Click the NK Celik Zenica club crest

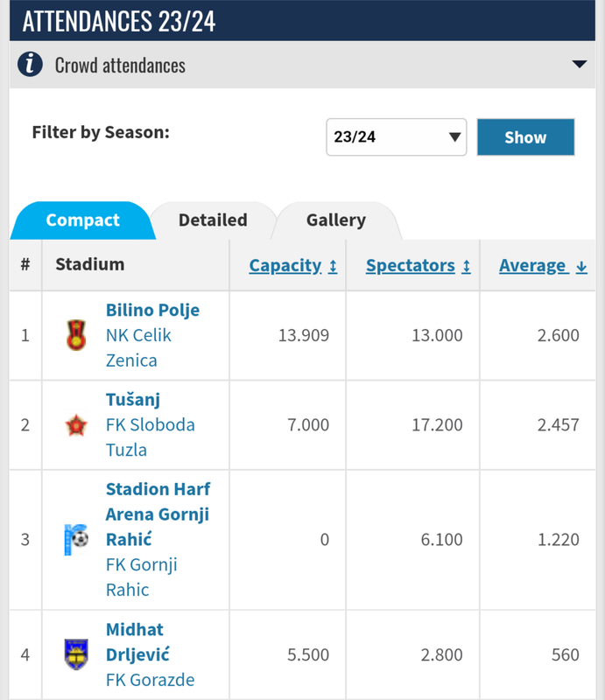pyautogui.click(x=76, y=335)
